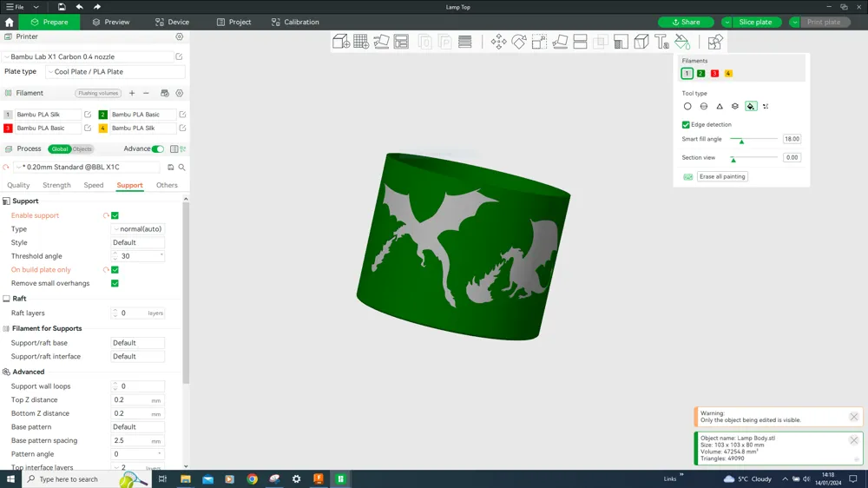Click the Smart fill angle slider
868x488 pixels.
click(754, 139)
